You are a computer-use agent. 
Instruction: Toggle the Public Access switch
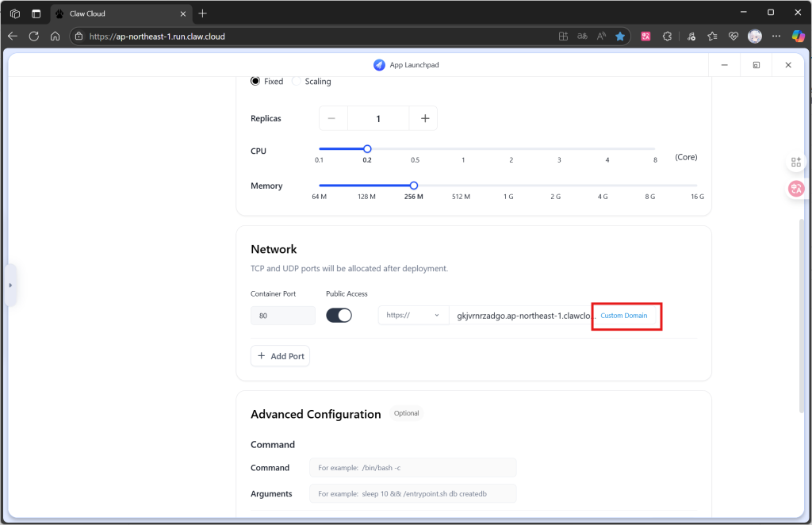point(339,316)
